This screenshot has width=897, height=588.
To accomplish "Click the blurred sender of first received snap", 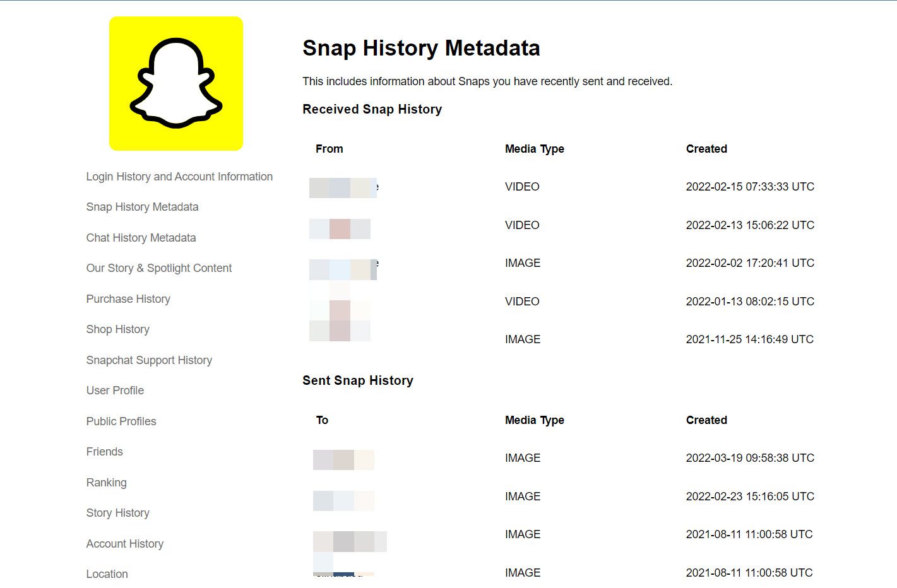I will 343,188.
